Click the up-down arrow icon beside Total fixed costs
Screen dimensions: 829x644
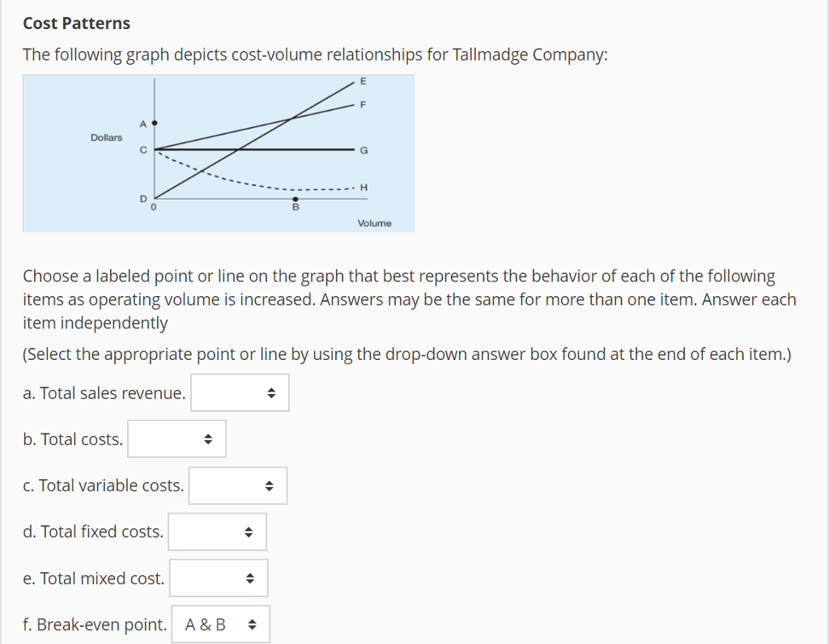(250, 532)
